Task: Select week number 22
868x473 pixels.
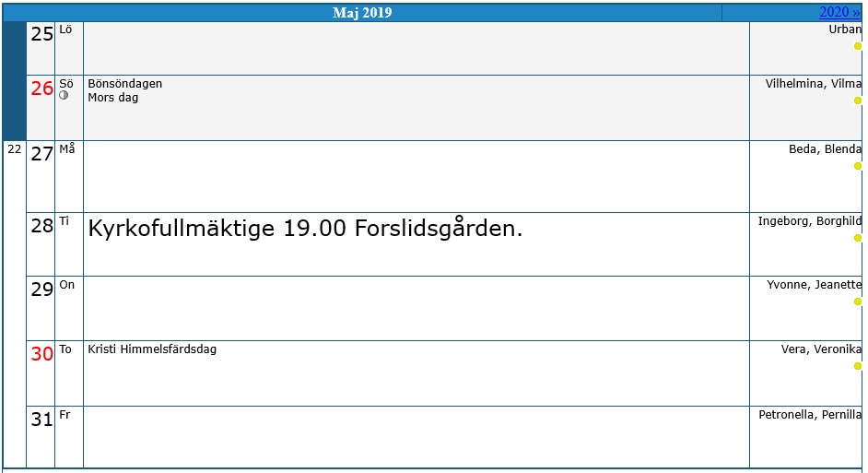Action: pyautogui.click(x=15, y=149)
